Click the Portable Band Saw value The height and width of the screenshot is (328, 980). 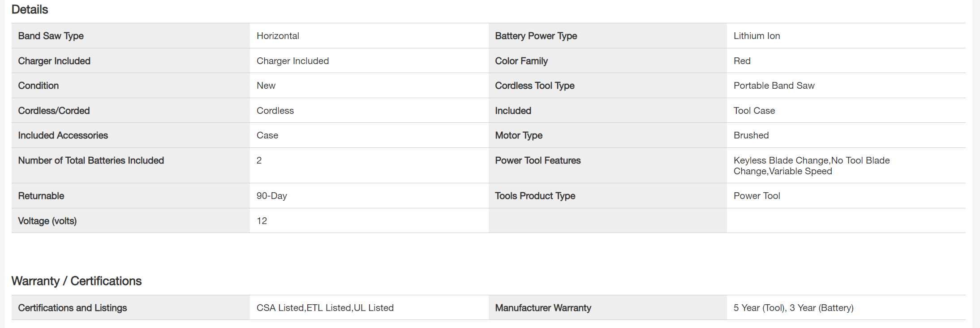[x=774, y=86]
